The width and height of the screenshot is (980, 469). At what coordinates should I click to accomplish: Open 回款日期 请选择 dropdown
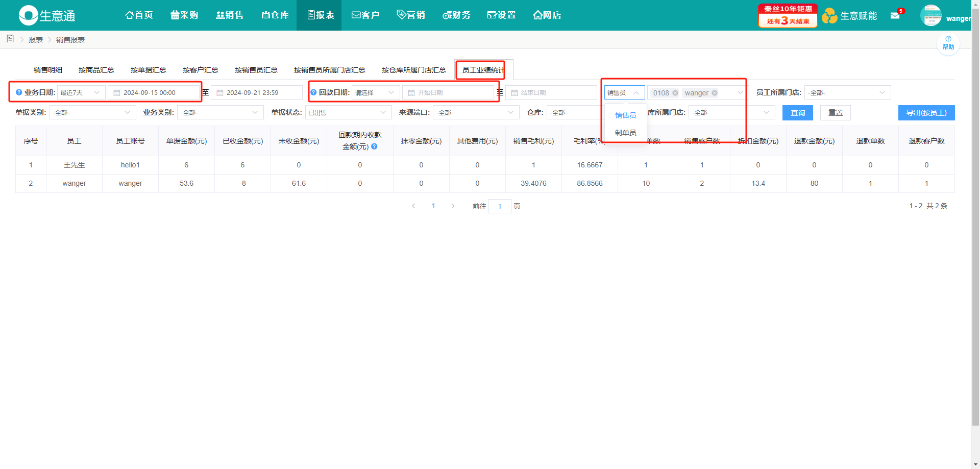(376, 92)
